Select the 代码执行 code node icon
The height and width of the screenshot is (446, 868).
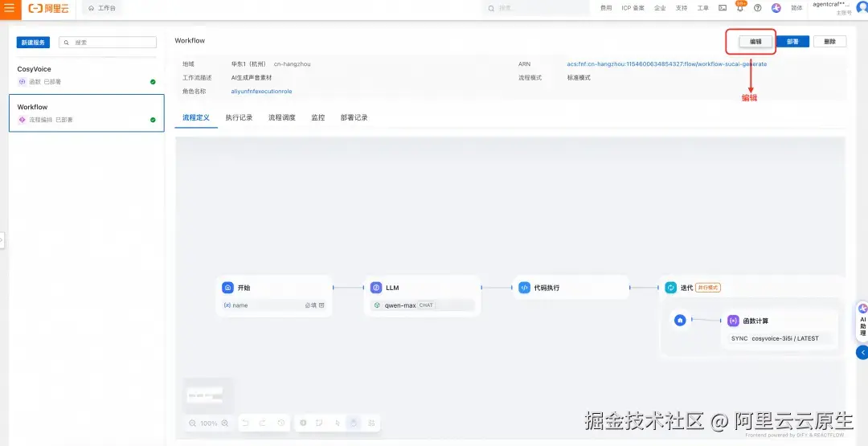[x=524, y=288]
